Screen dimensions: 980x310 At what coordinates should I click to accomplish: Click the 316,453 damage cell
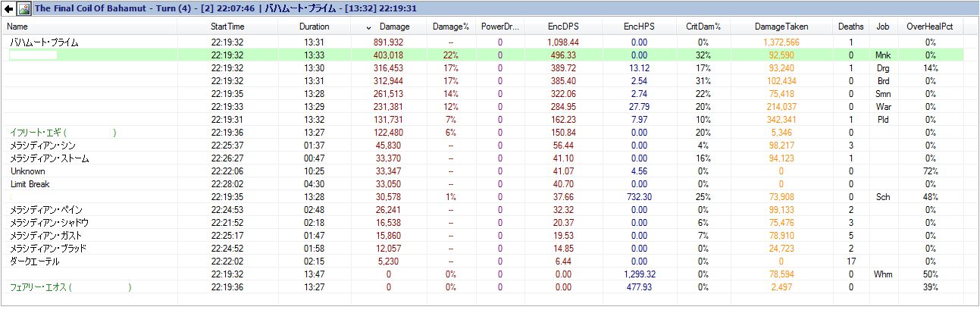[388, 68]
